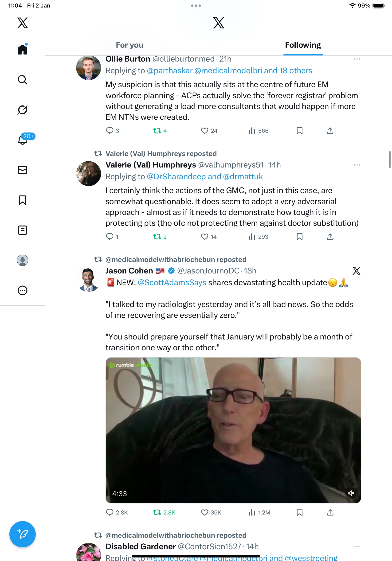
Task: Open profile avatar icon in sidebar
Action: tap(23, 260)
